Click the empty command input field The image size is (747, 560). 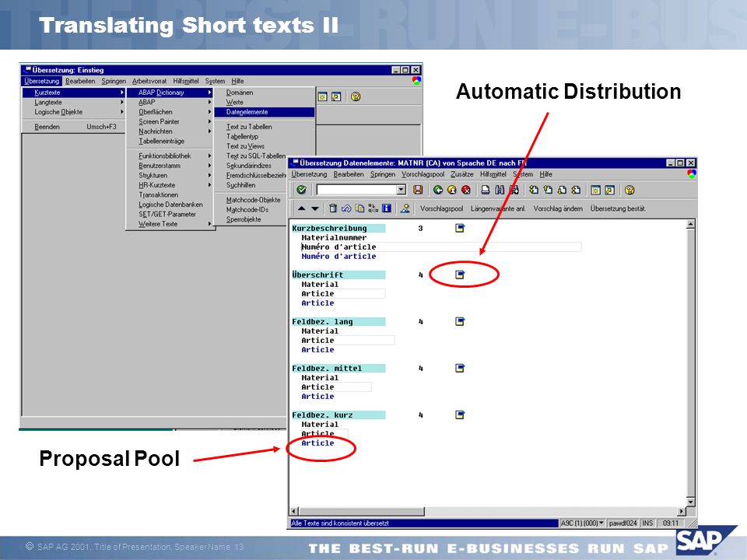coord(357,190)
